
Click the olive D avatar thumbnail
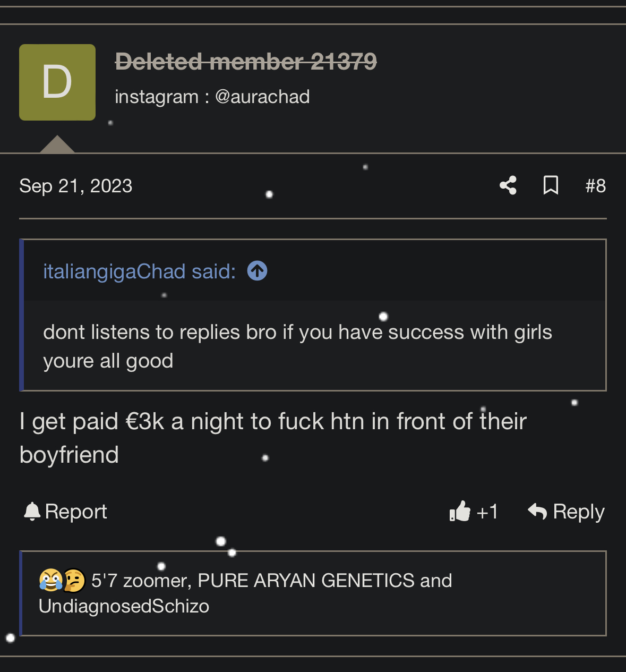pos(57,82)
